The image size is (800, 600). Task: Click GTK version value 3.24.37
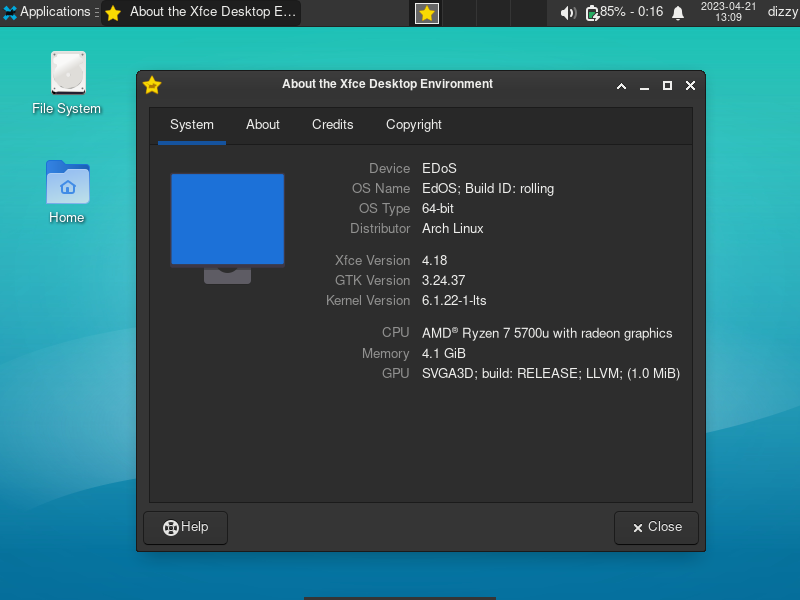[443, 281]
